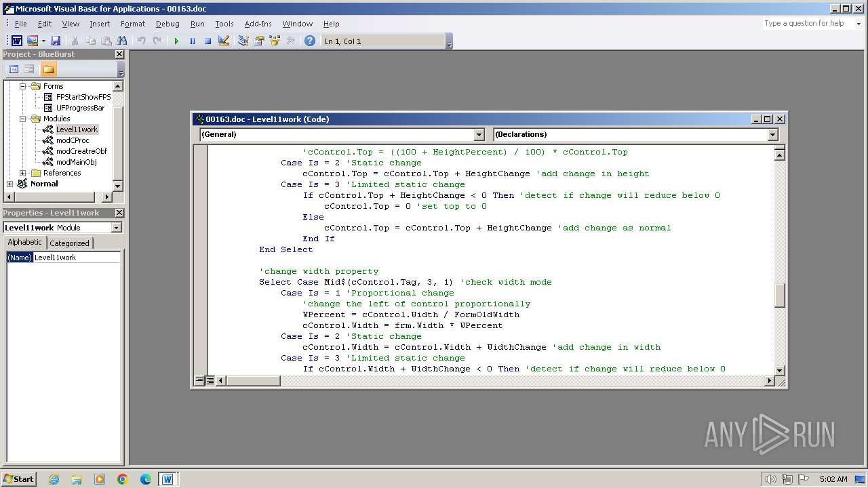Image resolution: width=868 pixels, height=488 pixels.
Task: Toggle Design Mode icon
Action: pyautogui.click(x=224, y=41)
